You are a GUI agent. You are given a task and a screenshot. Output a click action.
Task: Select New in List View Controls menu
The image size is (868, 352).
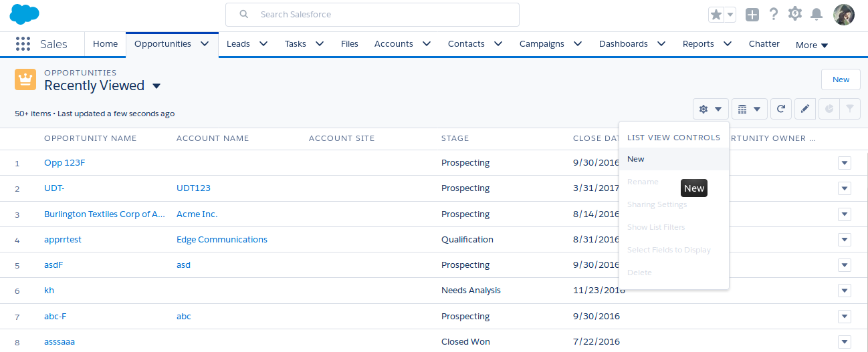pos(636,159)
